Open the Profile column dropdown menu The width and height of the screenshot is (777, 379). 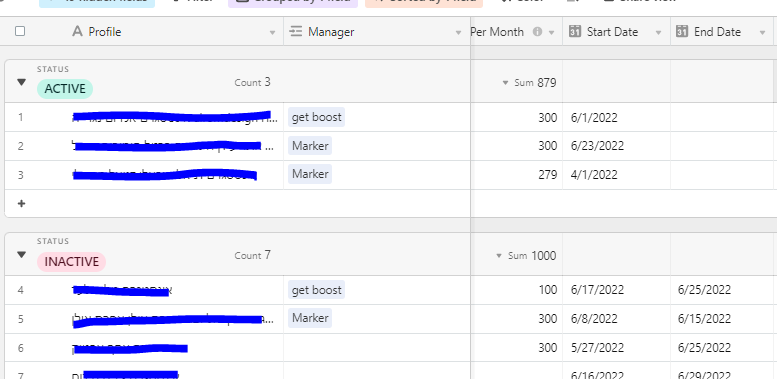point(272,33)
